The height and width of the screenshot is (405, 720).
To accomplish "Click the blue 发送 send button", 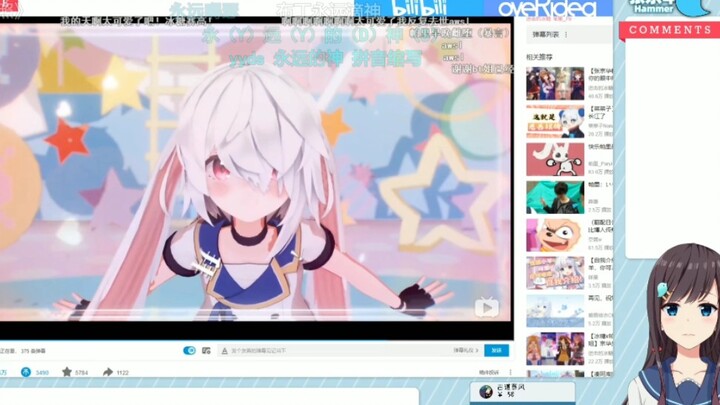I will pos(496,350).
